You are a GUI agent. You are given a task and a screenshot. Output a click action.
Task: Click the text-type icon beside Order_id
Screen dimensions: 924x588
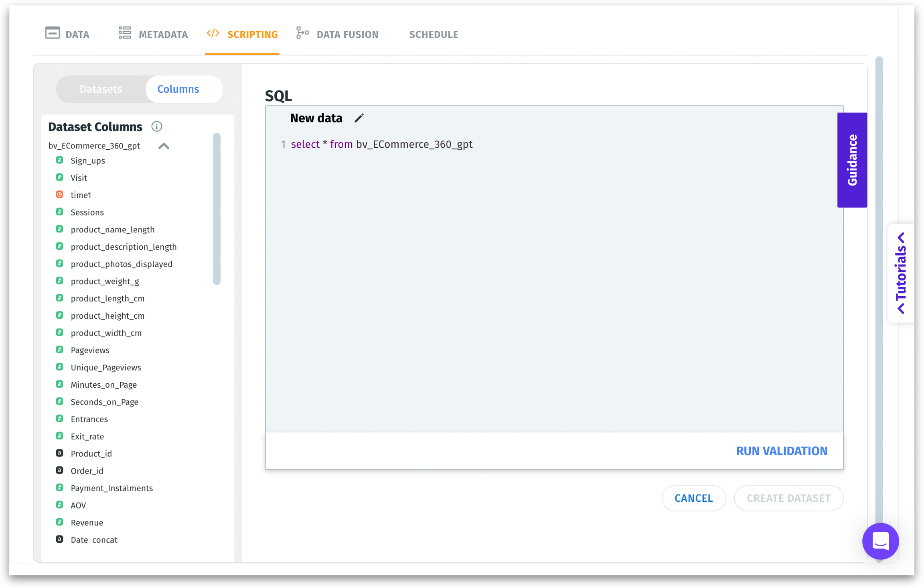[59, 470]
